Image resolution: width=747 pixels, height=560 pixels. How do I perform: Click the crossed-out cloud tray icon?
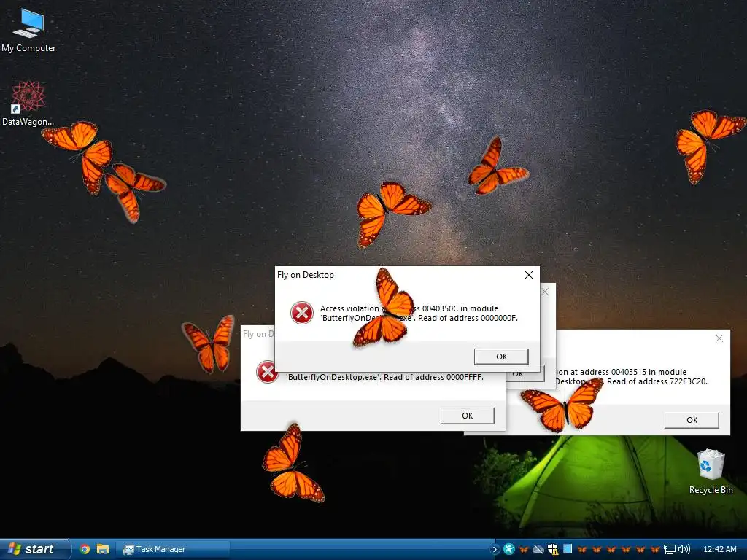click(x=538, y=550)
